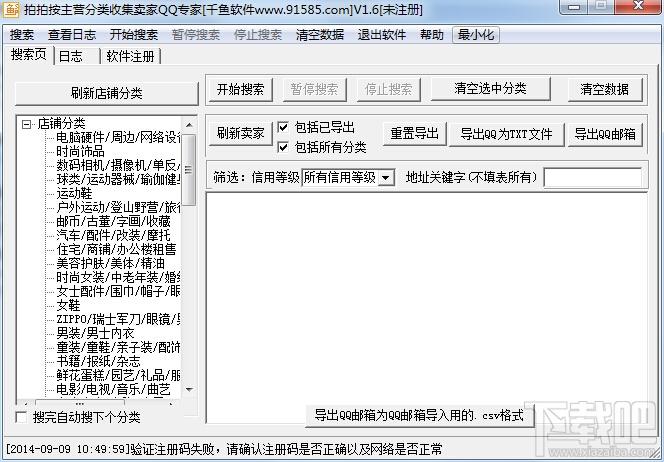Select 球类/运动器械 category

(x=118, y=179)
